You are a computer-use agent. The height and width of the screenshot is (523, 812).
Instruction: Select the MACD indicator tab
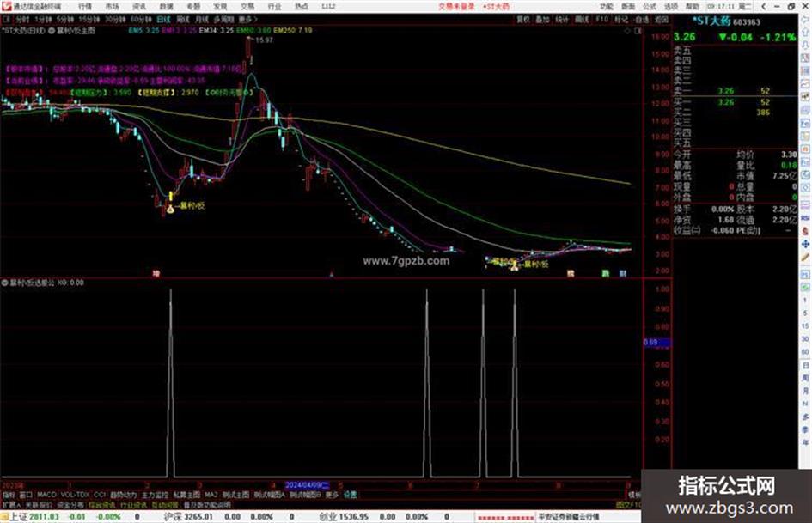click(x=46, y=495)
